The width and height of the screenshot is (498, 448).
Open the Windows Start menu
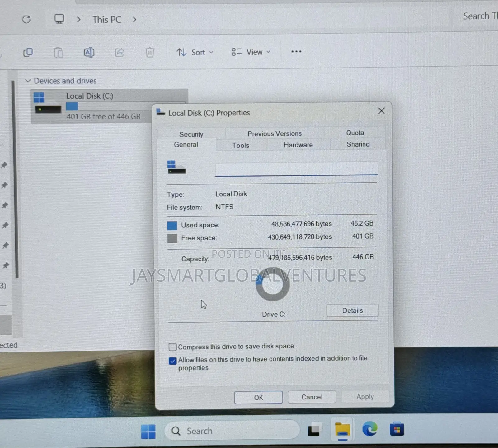148,432
